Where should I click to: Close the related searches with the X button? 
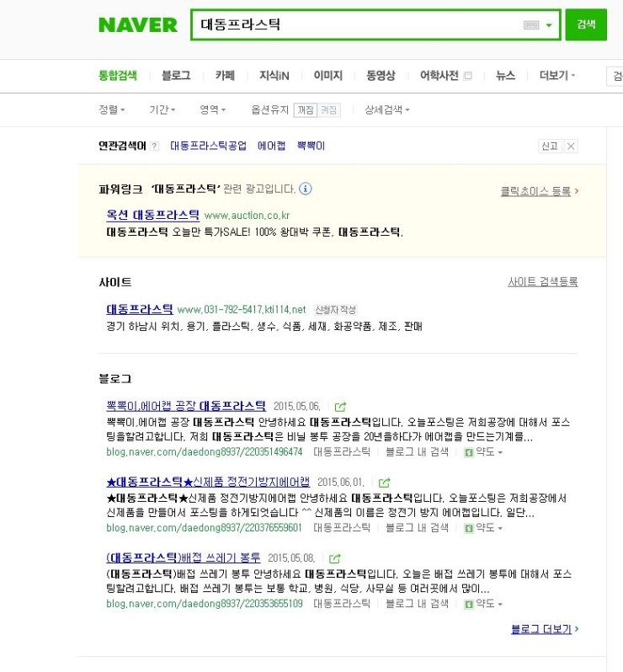coord(571,147)
